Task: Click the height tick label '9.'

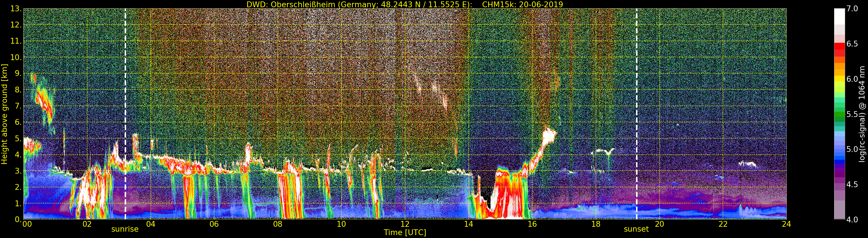Action: tap(18, 73)
